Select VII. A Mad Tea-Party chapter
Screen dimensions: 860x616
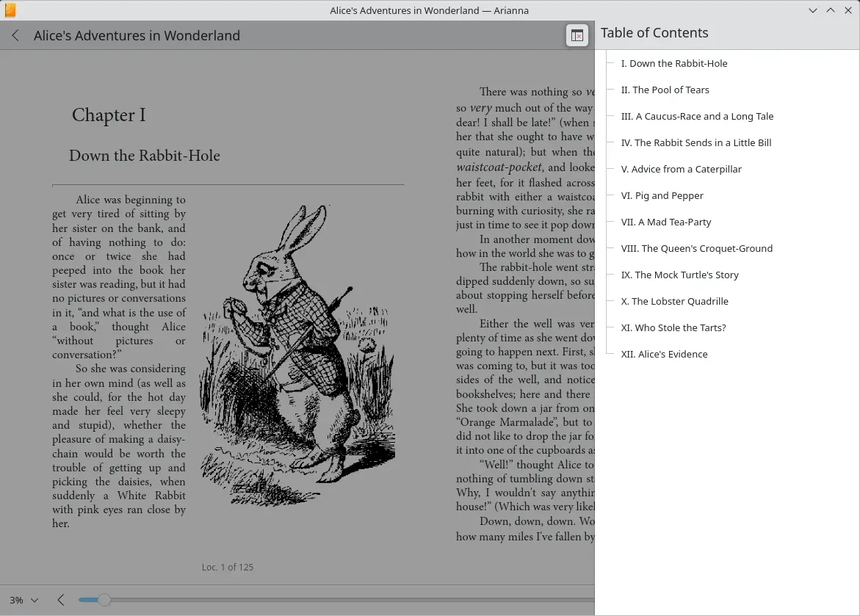[665, 222]
